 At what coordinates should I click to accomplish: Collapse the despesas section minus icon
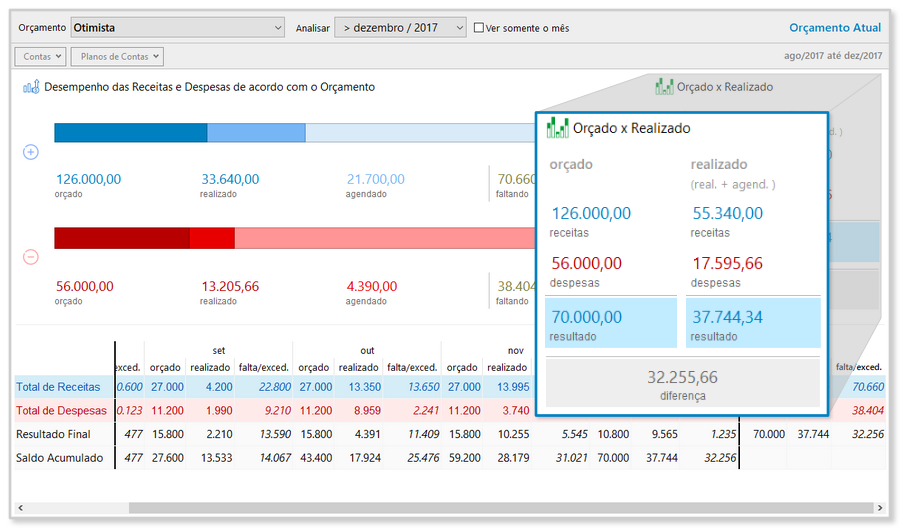[30, 257]
